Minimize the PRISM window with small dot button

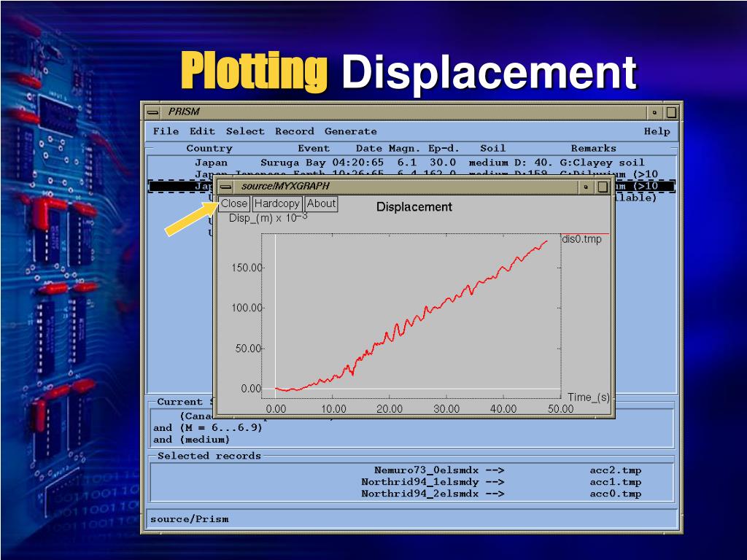tap(654, 112)
